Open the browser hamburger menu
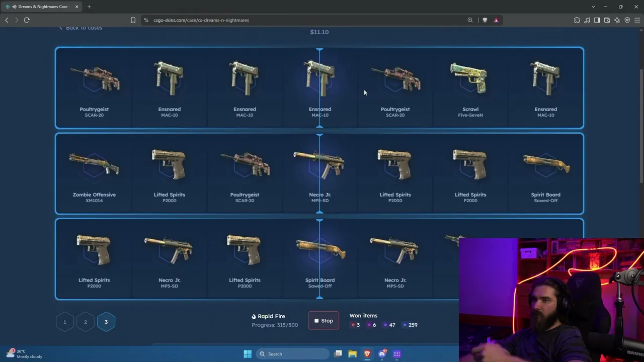This screenshot has height=362, width=644. tap(637, 20)
